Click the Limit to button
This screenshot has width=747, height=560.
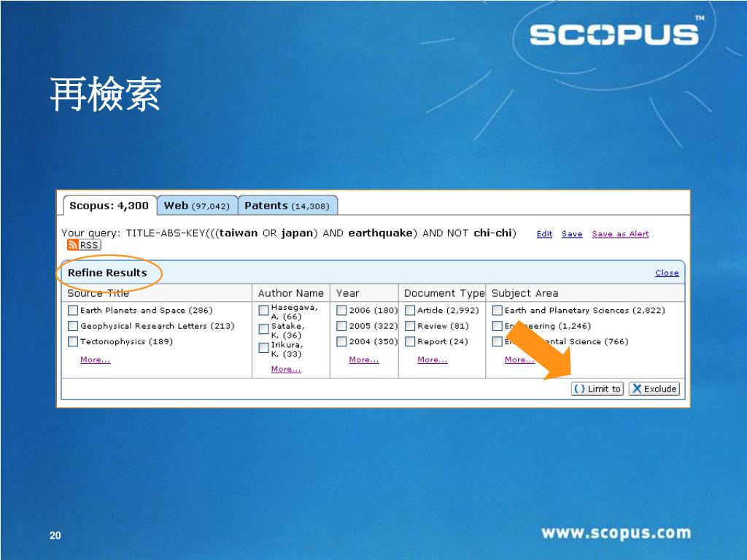pos(597,389)
